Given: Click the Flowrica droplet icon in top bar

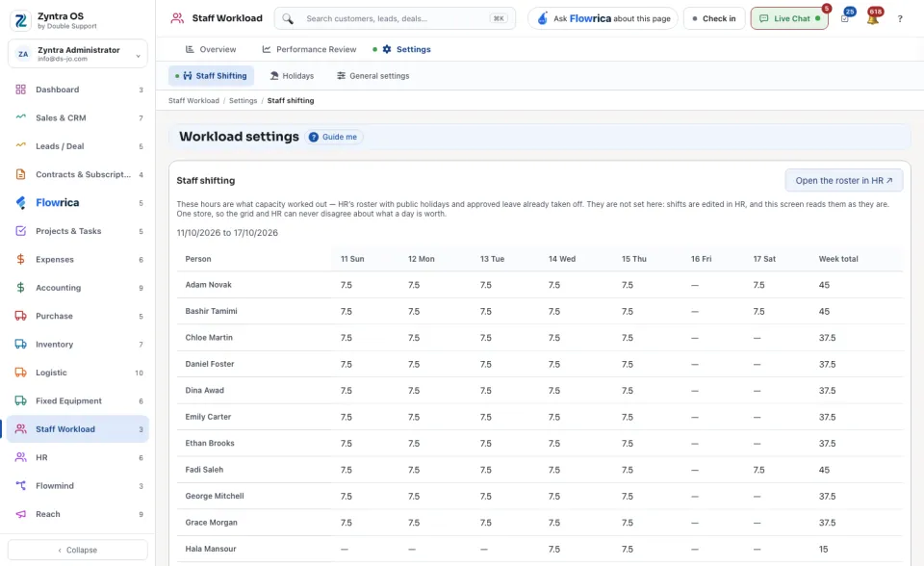Looking at the screenshot, I should pyautogui.click(x=542, y=18).
